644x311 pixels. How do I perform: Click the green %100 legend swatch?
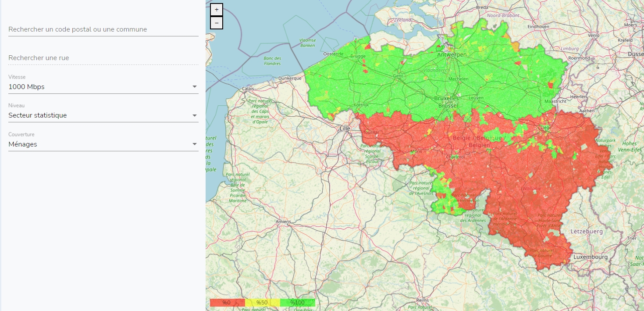[297, 303]
